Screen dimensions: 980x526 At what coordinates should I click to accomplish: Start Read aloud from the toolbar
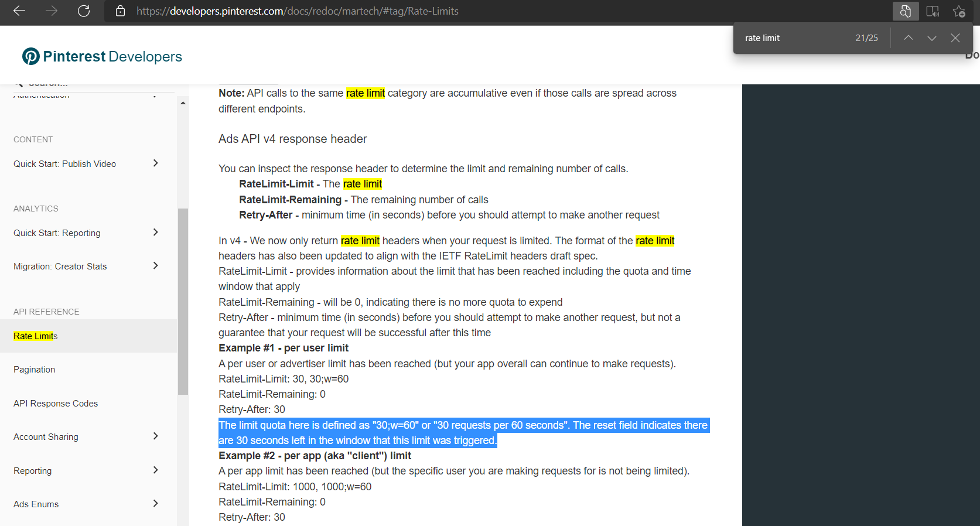tap(933, 11)
